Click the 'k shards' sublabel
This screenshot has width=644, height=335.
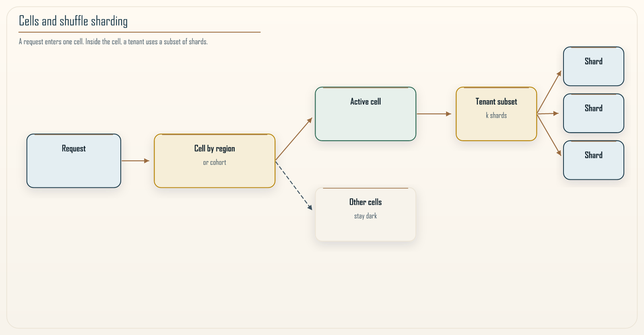pos(496,115)
